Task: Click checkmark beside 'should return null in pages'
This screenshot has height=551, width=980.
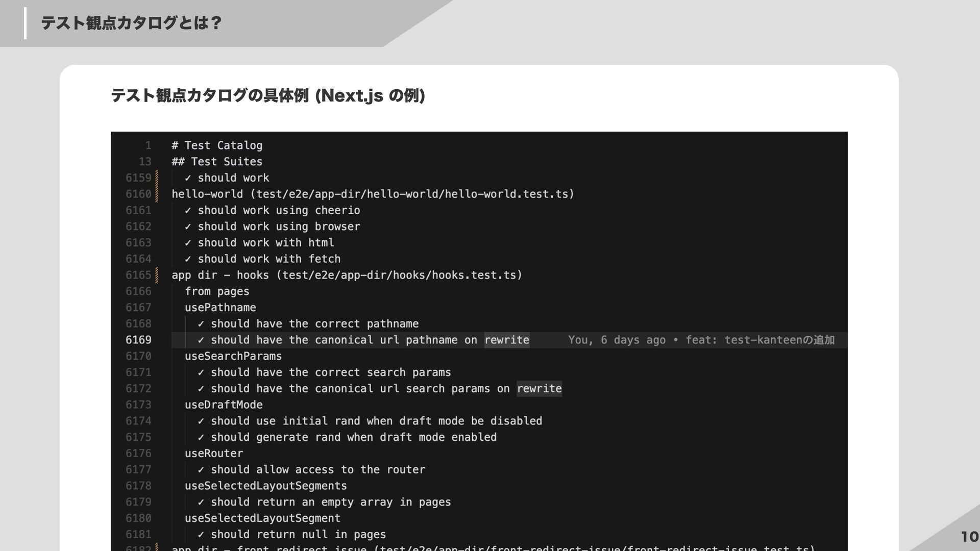Action: [201, 535]
